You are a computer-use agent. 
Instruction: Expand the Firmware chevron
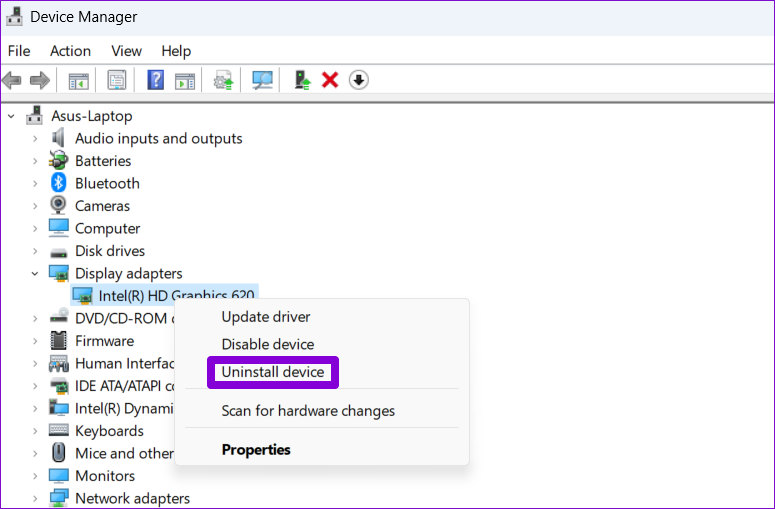[x=35, y=341]
